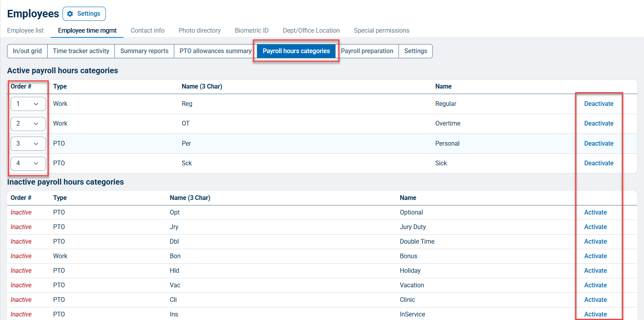
Task: Click the 'Per' short name cell
Action: click(186, 144)
